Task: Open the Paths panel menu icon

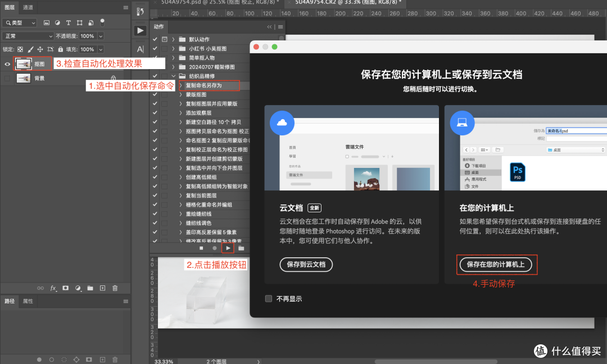Action: click(x=126, y=301)
